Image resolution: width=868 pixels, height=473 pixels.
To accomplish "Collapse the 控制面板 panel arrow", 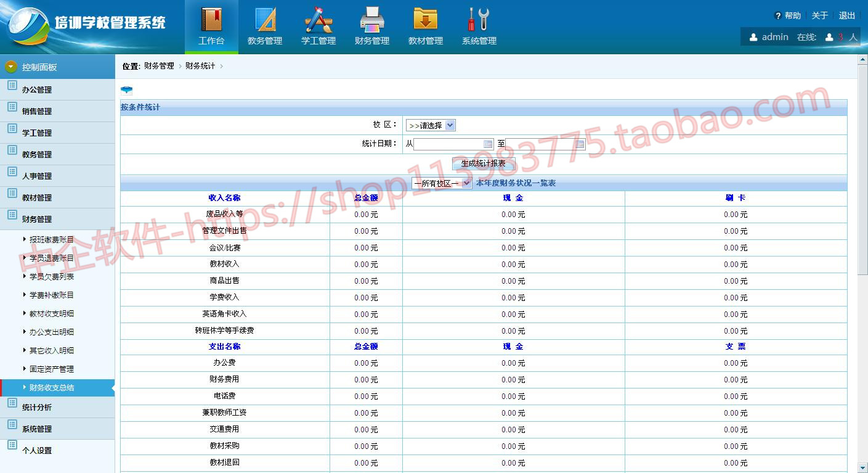I will pyautogui.click(x=11, y=67).
